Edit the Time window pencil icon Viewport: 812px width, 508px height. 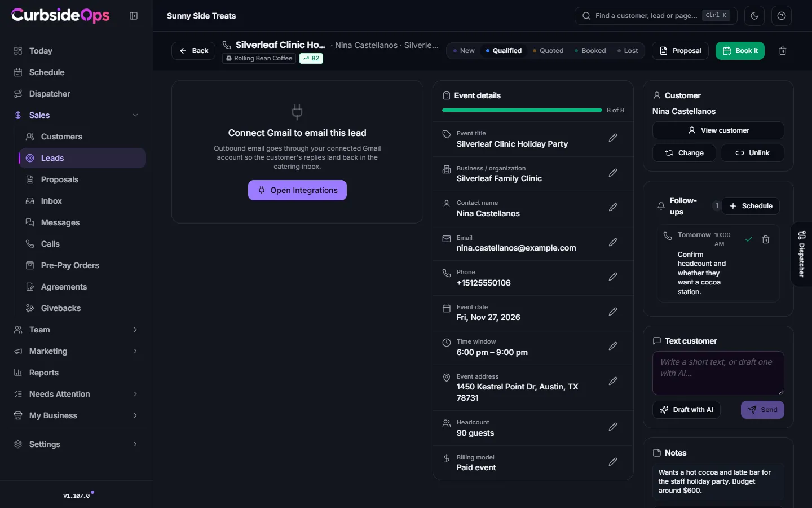(613, 347)
